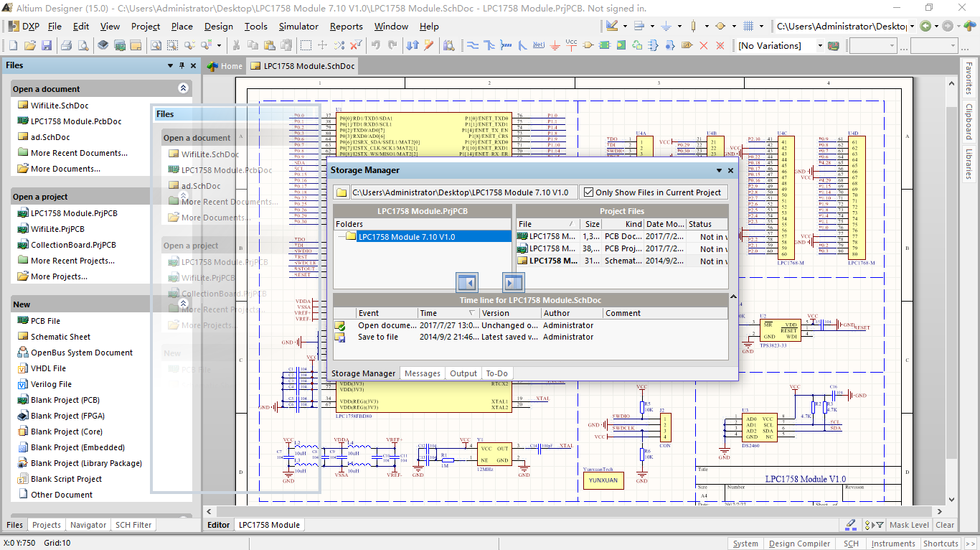Viewport: 980px width, 550px height.
Task: Click the left arrow button in Storage Manager
Action: (x=467, y=282)
